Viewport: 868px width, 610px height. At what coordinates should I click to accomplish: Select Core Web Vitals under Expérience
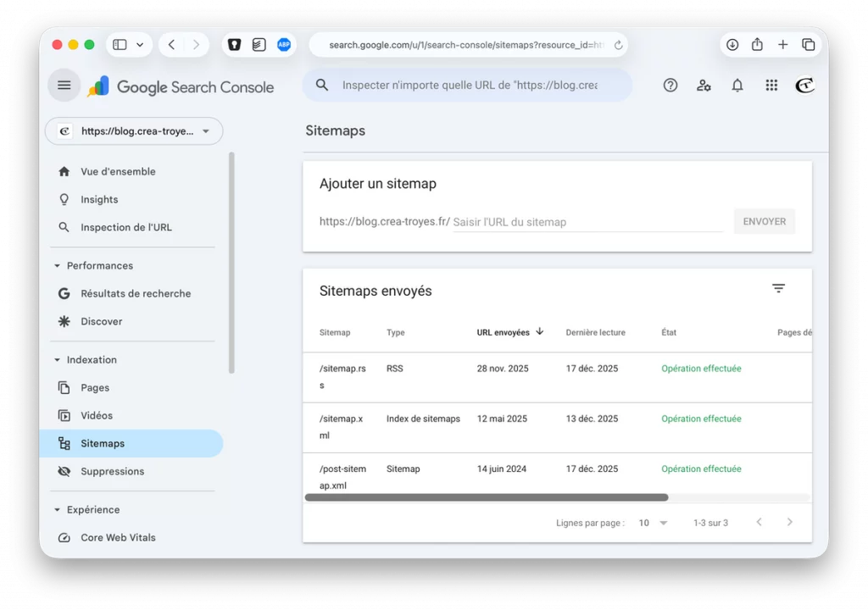(x=117, y=537)
